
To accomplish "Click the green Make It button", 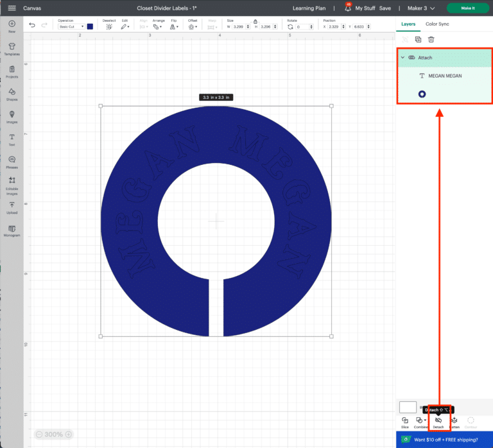I will pos(467,8).
